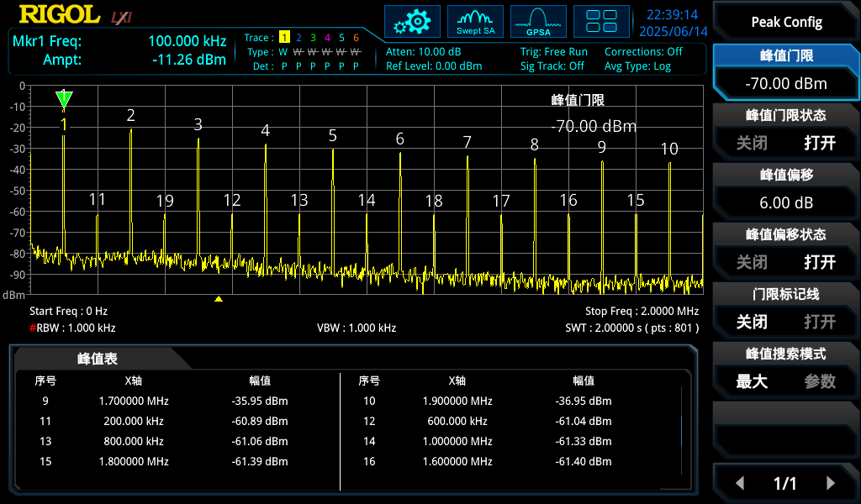Turn off 峰值偏移状态 with 关闭
The width and height of the screenshot is (861, 504).
752,262
